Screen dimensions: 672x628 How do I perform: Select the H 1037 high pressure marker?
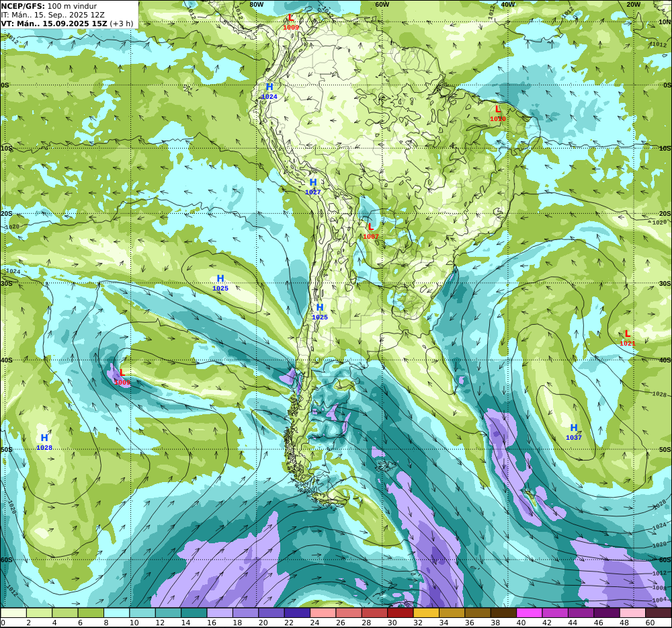(574, 432)
